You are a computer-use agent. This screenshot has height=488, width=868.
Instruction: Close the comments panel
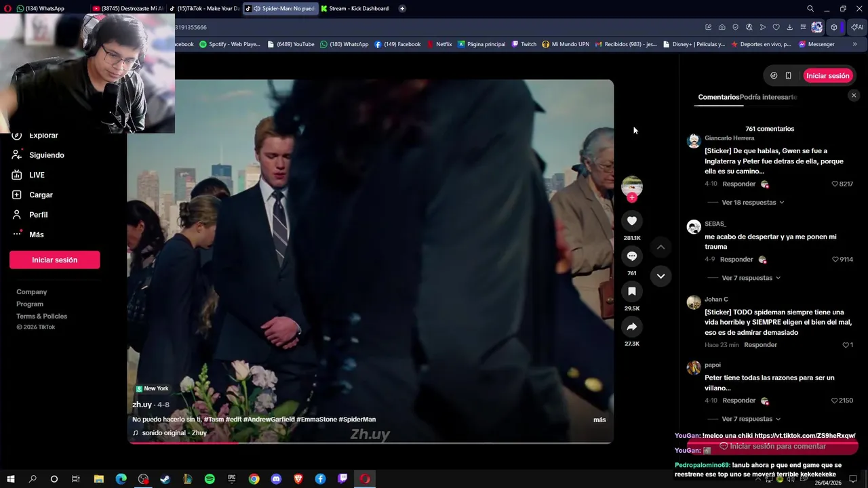pyautogui.click(x=854, y=96)
